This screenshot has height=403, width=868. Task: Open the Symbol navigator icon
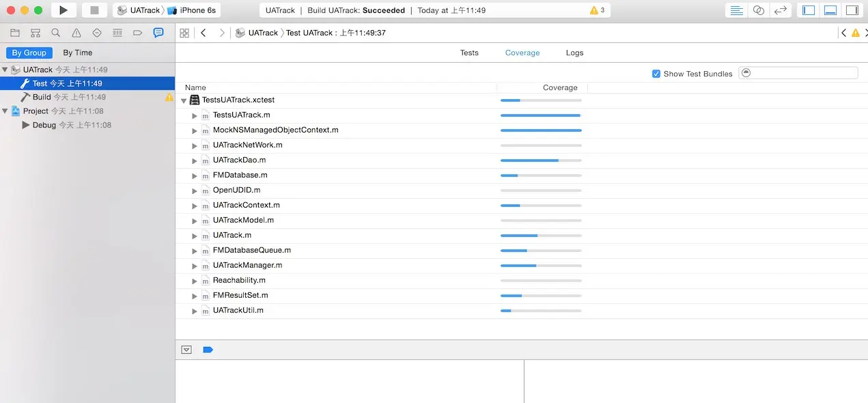click(x=36, y=33)
